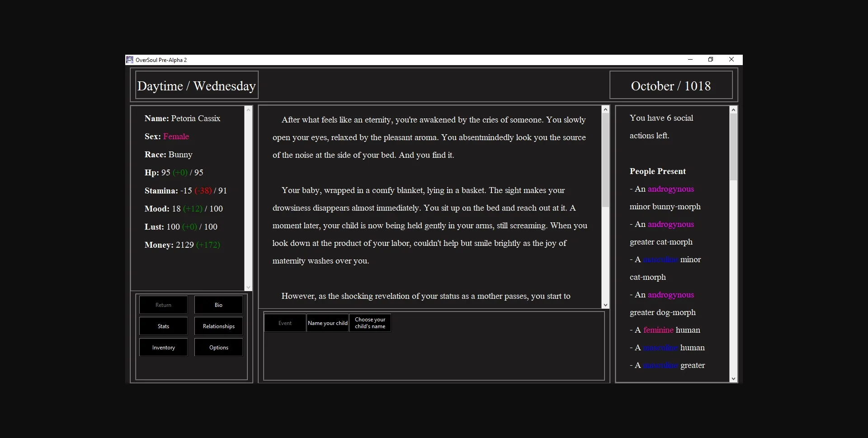The width and height of the screenshot is (868, 438).
Task: Open the Relationships screen
Action: pyautogui.click(x=218, y=326)
